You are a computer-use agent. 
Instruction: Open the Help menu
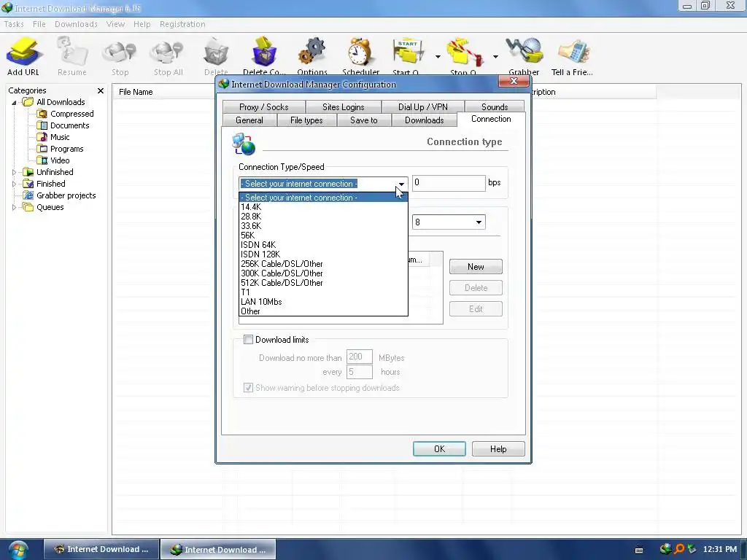pyautogui.click(x=142, y=24)
